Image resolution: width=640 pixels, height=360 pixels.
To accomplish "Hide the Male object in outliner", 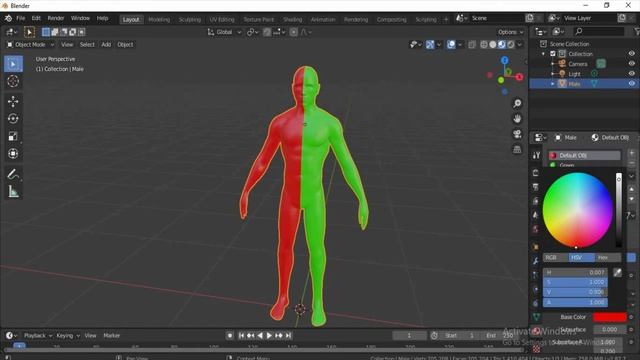I will pos(631,84).
